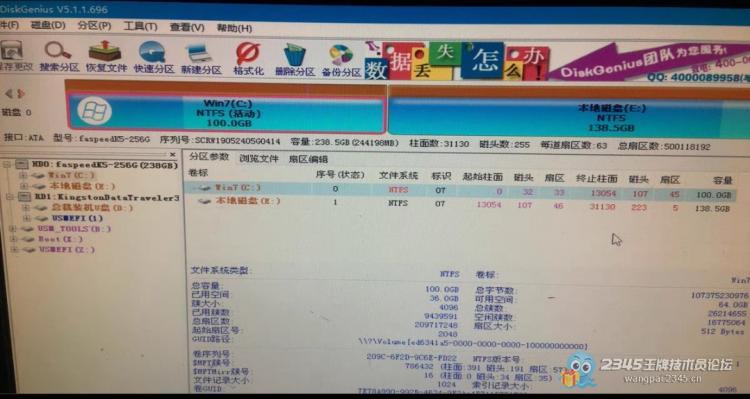Click the Win7(C:) partition bar
Image resolution: width=750 pixels, height=399 pixels.
226,113
